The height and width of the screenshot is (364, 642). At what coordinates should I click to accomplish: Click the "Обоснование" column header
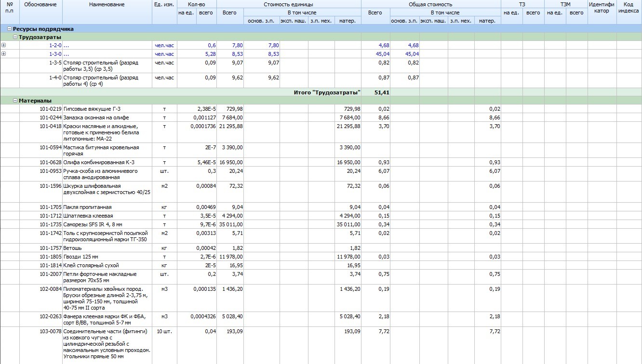click(40, 5)
